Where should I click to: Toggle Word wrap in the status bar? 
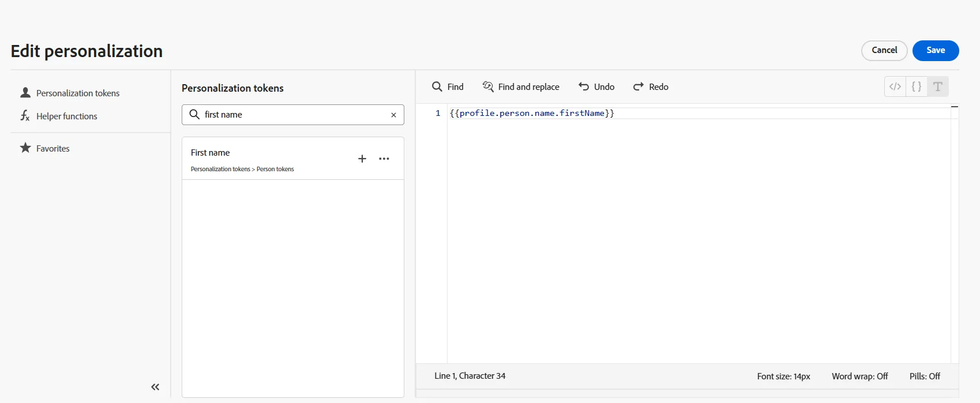[x=860, y=376]
